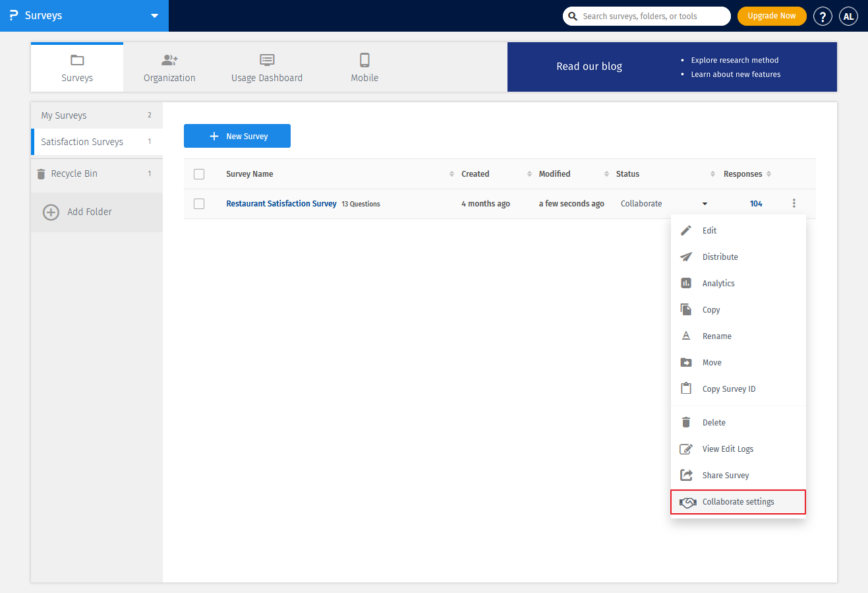This screenshot has width=868, height=593.
Task: Click the Share Survey arrow icon
Action: tap(686, 475)
